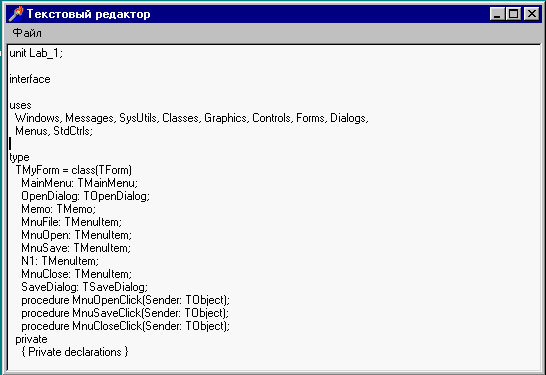Close the Текстовый редактор window
The image size is (546, 375).
532,14
